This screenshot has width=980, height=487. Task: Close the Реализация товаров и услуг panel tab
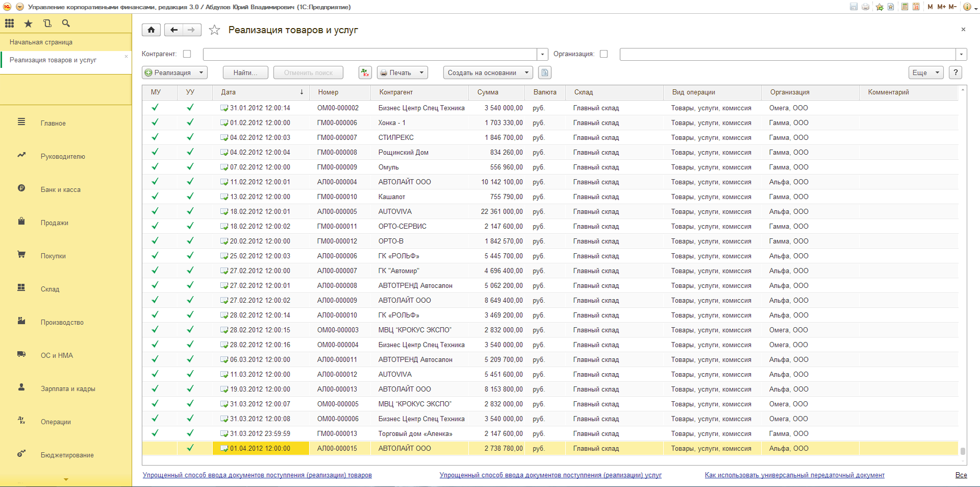point(126,56)
